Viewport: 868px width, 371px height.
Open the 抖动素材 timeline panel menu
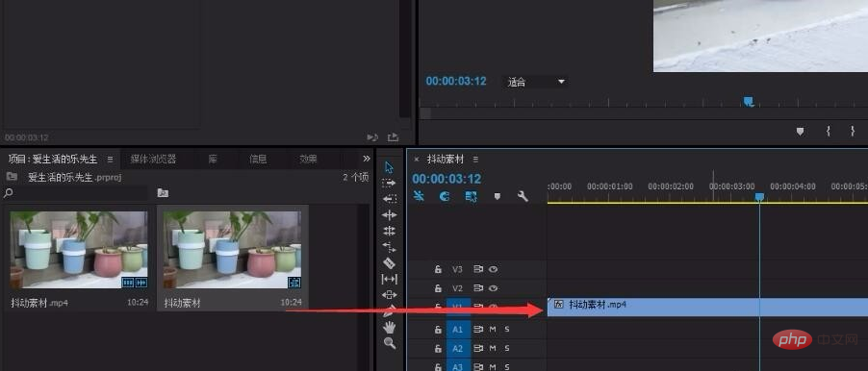[x=475, y=160]
